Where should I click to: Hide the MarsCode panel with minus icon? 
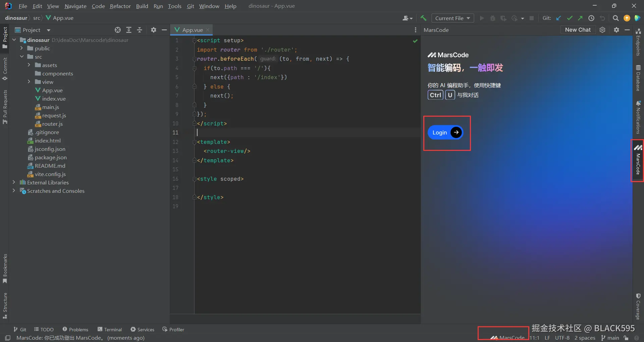coord(627,30)
